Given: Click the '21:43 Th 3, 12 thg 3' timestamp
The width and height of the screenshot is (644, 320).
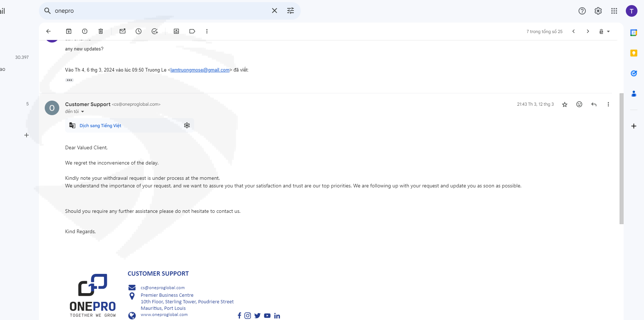Looking at the screenshot, I should (x=535, y=104).
